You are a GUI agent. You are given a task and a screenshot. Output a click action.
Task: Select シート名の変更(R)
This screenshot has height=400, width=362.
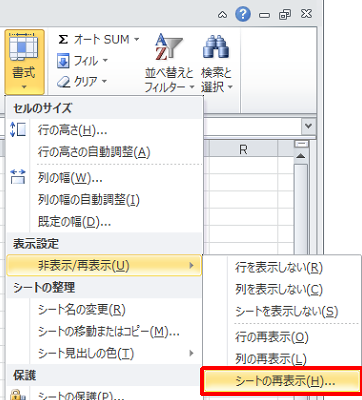104,310
